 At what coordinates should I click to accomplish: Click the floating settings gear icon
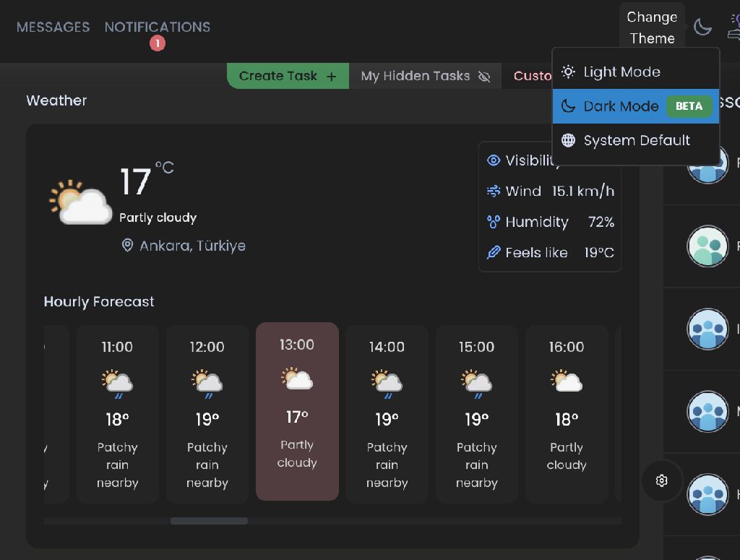662,481
